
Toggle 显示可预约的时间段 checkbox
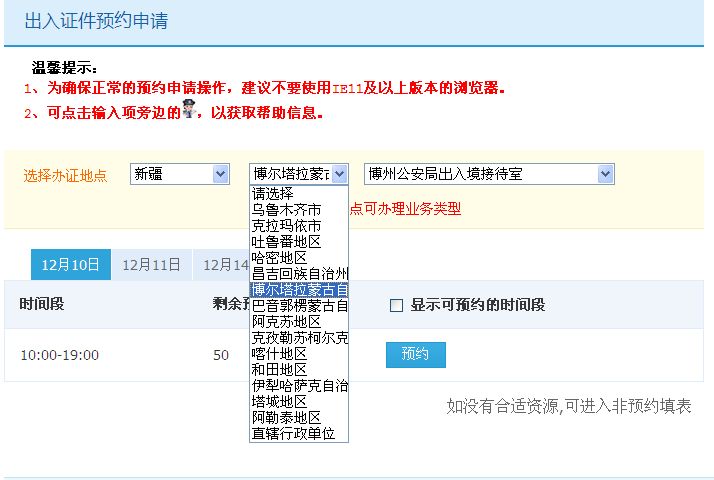tap(395, 305)
